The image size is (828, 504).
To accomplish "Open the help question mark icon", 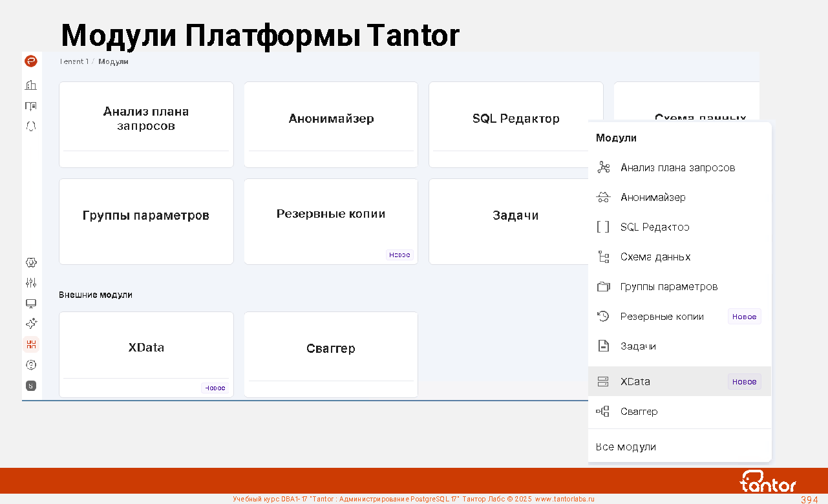I will click(31, 364).
